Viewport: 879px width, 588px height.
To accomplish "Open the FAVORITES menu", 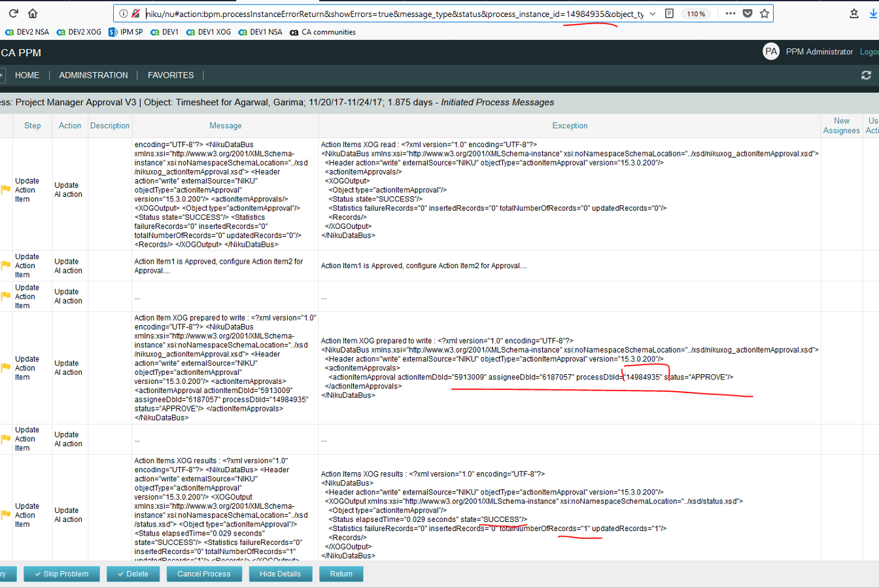I will 171,75.
